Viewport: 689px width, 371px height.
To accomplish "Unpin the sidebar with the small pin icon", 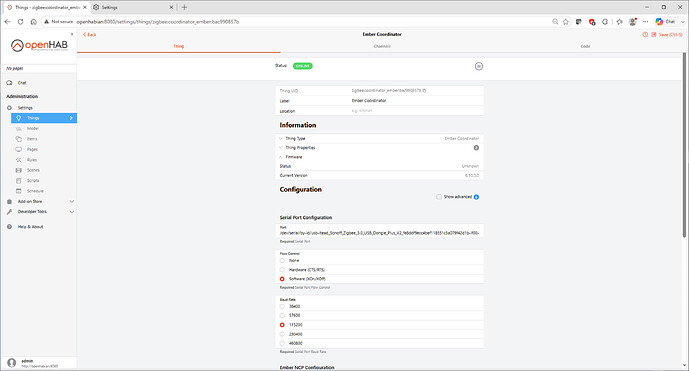I will pos(72,34).
